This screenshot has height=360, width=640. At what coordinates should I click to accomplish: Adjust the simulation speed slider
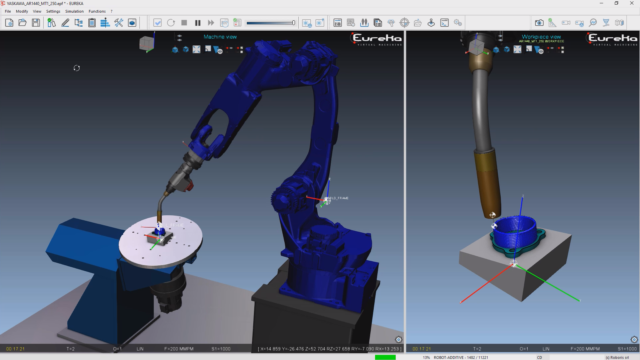click(271, 23)
